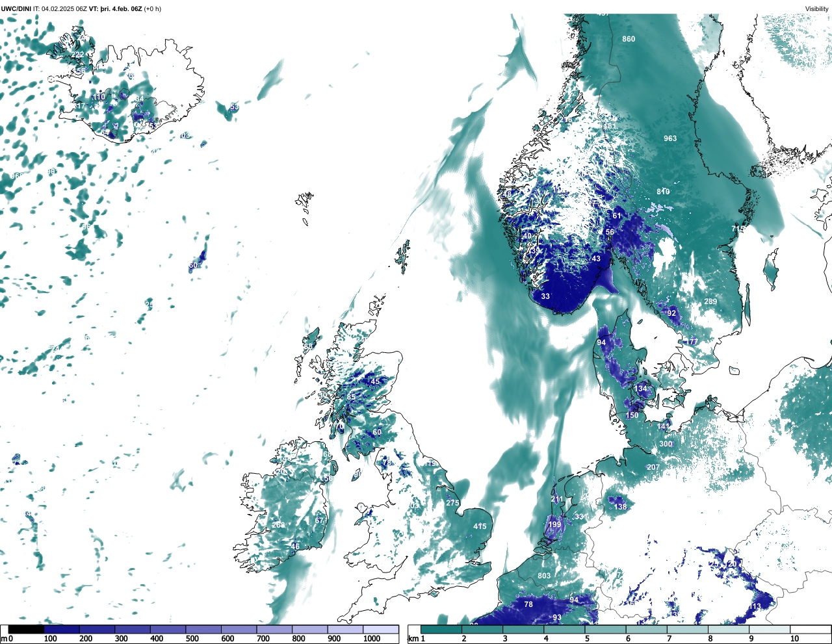This screenshot has height=644, width=832.
Task: Click the 289 value in southern Sweden
Action: pyautogui.click(x=710, y=302)
